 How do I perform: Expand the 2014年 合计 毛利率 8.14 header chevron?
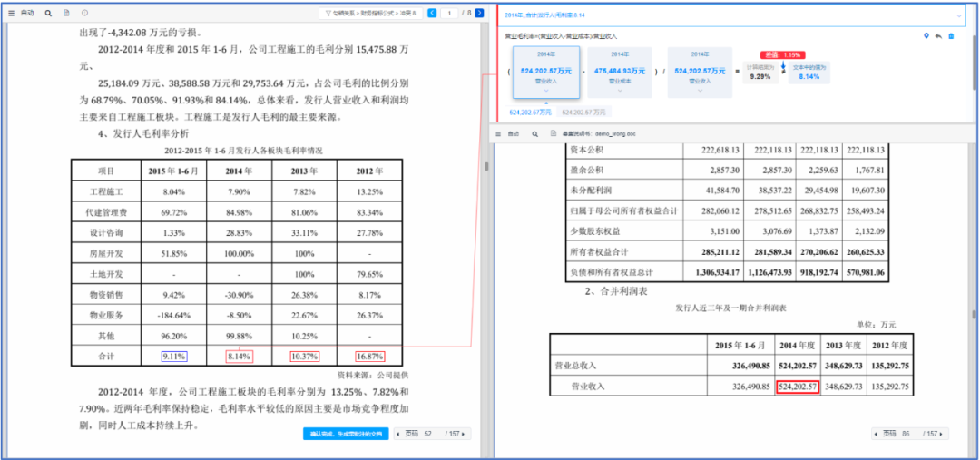959,15
